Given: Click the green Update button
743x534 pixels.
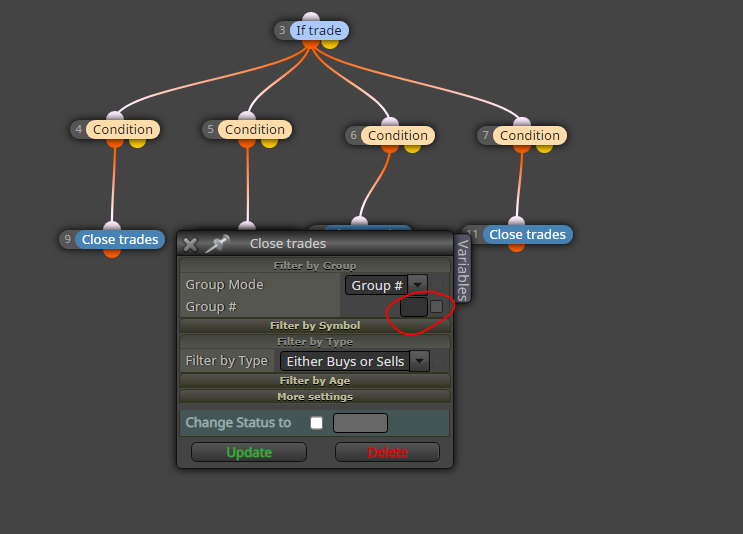Looking at the screenshot, I should 249,452.
